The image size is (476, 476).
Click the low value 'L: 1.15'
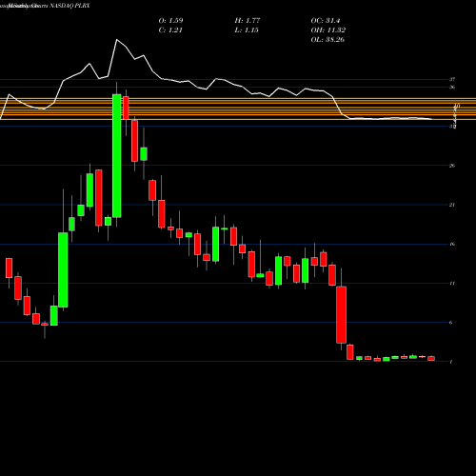[247, 30]
